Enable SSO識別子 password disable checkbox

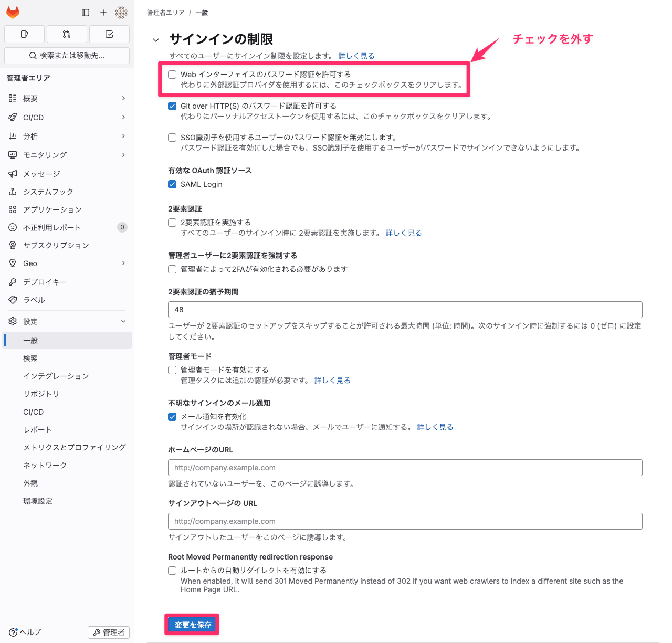click(172, 138)
